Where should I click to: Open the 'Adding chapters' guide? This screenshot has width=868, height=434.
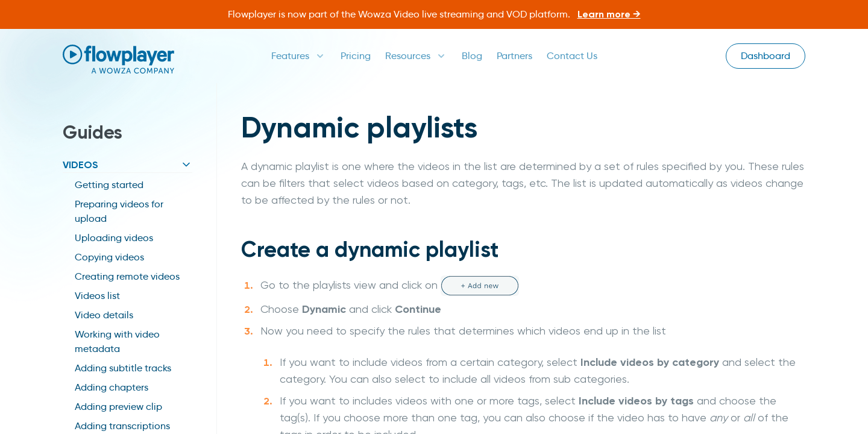[x=112, y=388]
